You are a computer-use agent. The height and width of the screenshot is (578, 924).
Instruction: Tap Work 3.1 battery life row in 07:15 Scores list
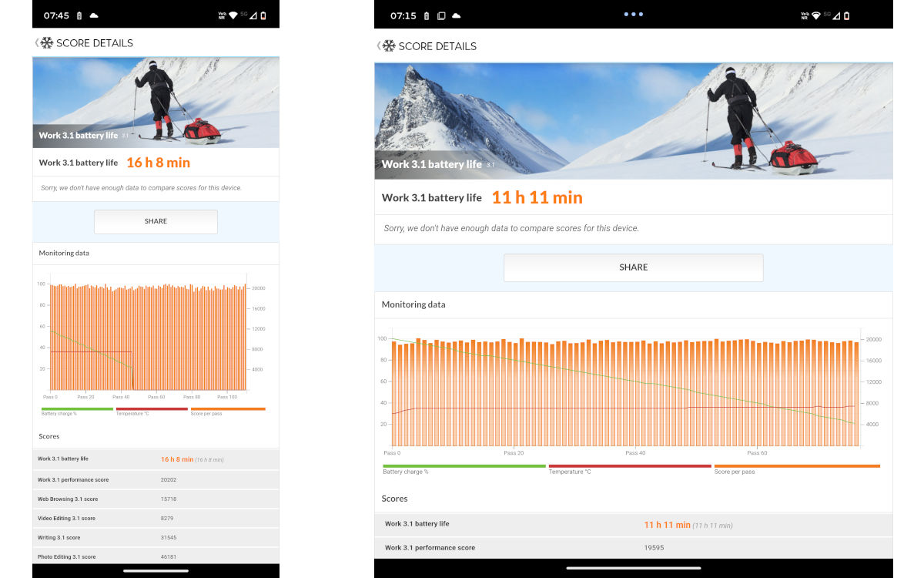coord(634,525)
